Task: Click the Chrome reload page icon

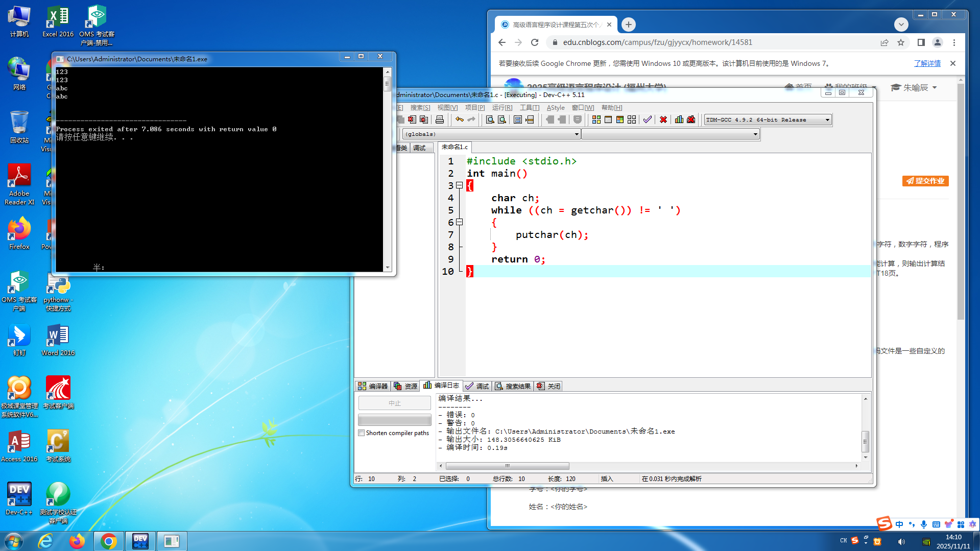Action: pos(535,42)
